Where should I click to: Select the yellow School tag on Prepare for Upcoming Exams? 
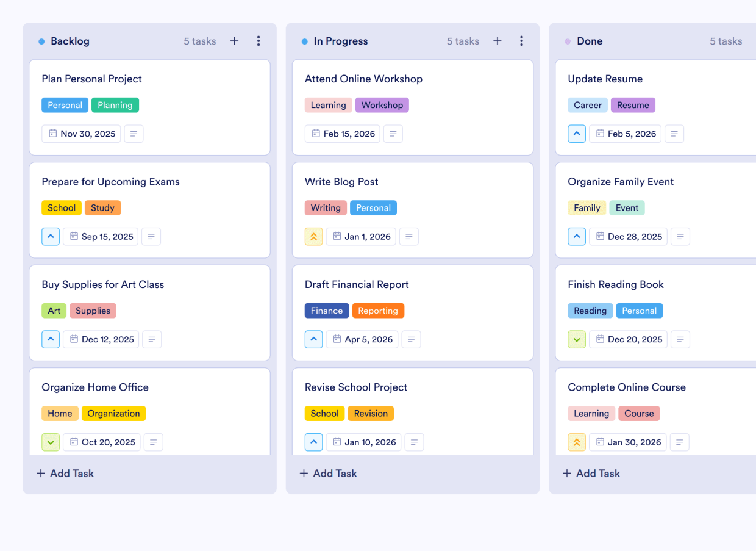point(61,207)
